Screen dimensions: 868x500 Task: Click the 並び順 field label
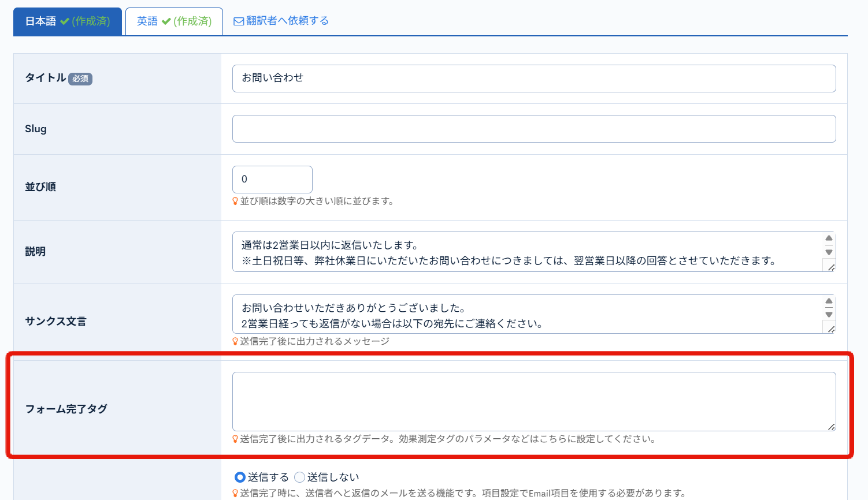pos(40,186)
